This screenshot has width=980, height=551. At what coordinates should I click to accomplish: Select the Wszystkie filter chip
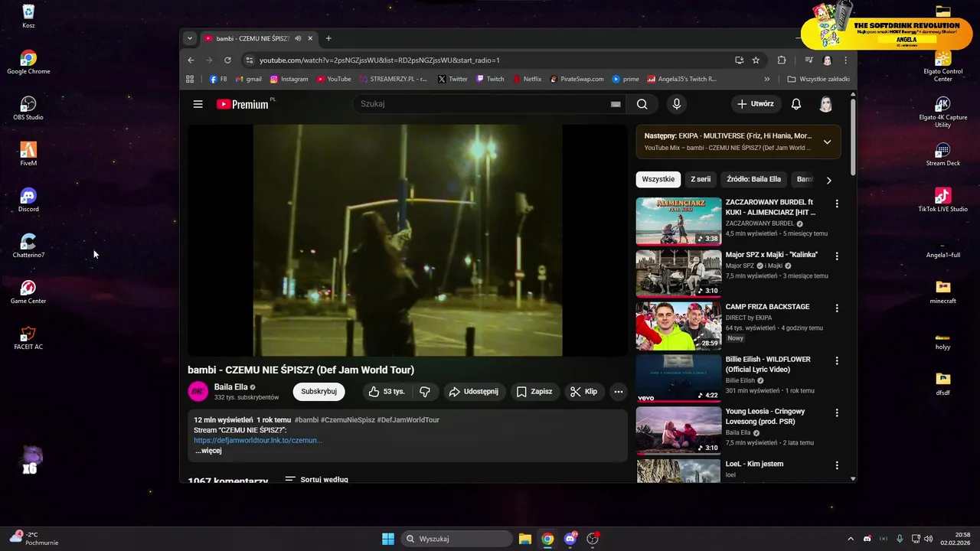click(658, 179)
